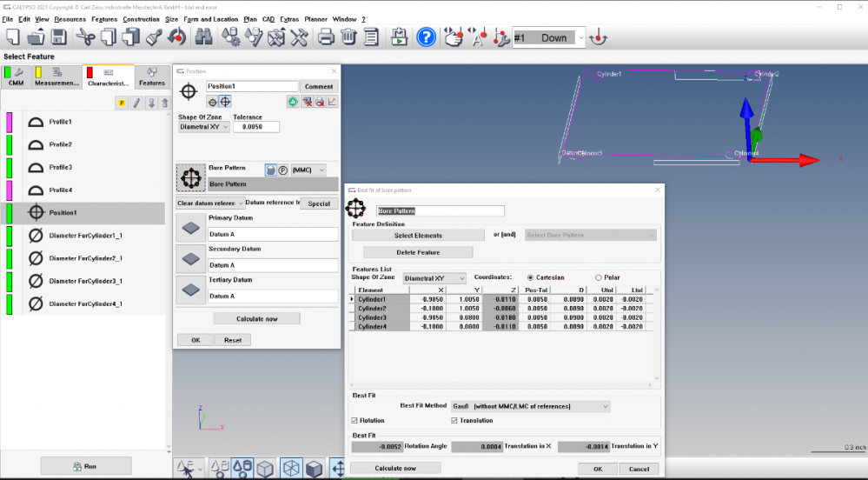Click the Select Elements button
The image size is (868, 480).
pyautogui.click(x=418, y=236)
